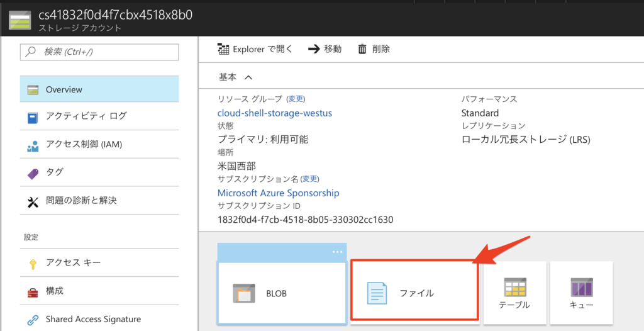Image resolution: width=644 pixels, height=331 pixels.
Task: Click the Standard performance value
Action: point(480,113)
